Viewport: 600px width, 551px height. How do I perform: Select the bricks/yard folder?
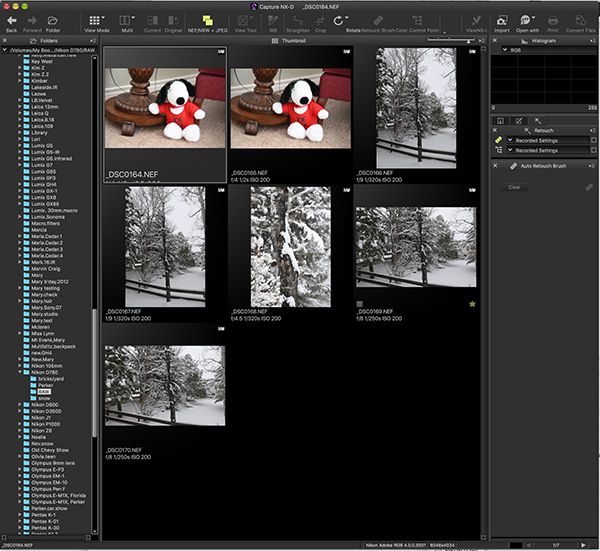coord(47,378)
